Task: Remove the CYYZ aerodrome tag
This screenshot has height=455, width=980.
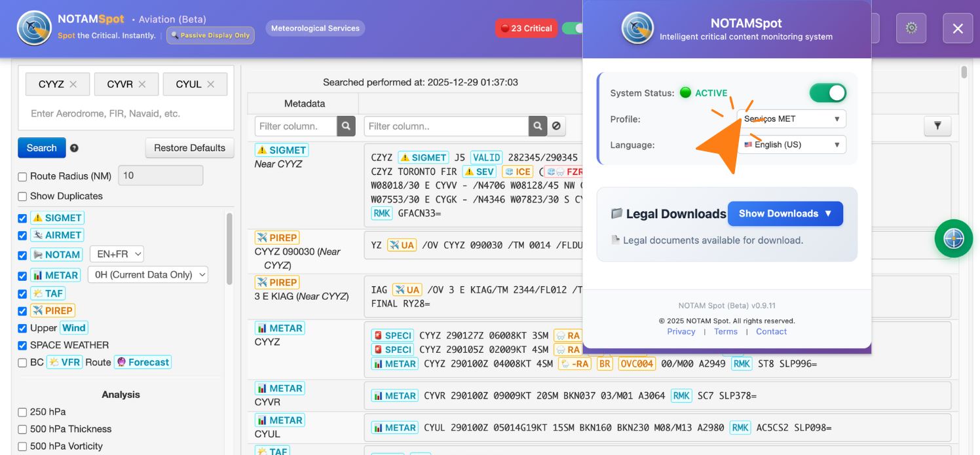Action: coord(73,84)
